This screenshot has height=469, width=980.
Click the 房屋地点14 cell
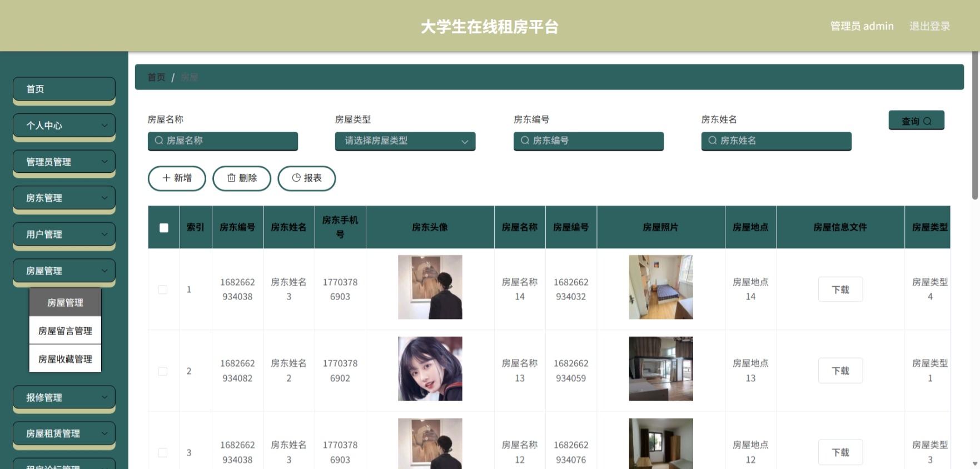(750, 290)
